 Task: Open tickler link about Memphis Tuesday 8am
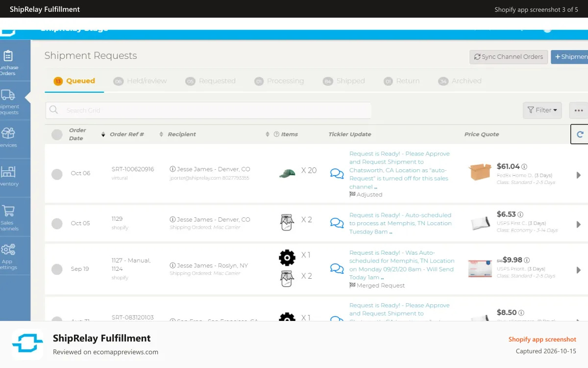coord(400,223)
